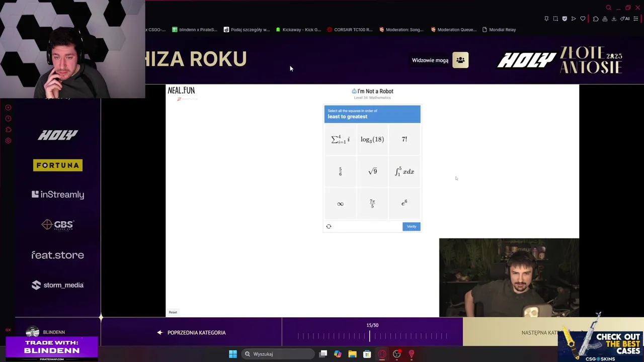Open Extensions cube icon in left sidebar
The width and height of the screenshot is (644, 362).
coord(8,130)
